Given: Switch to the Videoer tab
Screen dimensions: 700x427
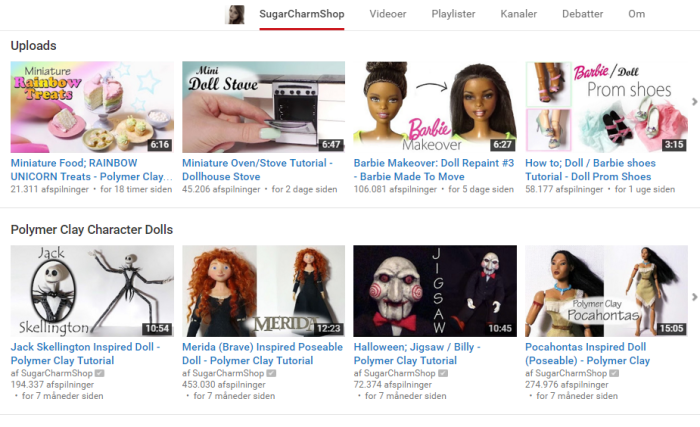Looking at the screenshot, I should tap(388, 14).
